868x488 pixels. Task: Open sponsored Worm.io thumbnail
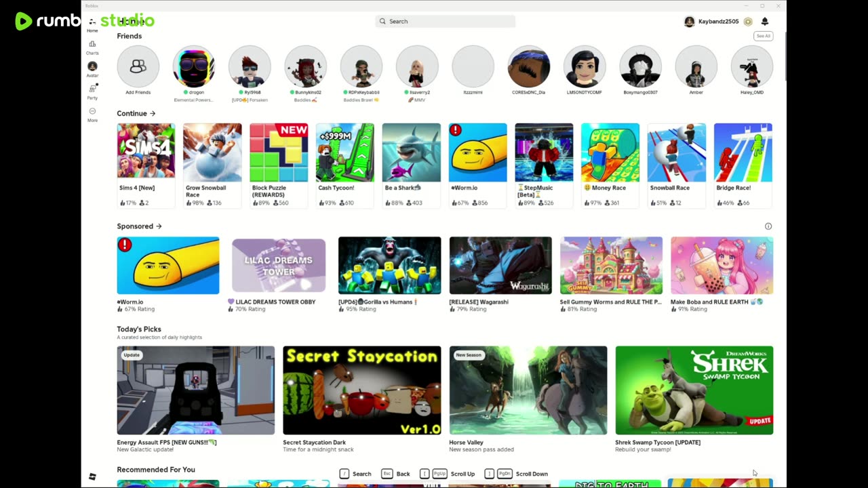coord(168,265)
